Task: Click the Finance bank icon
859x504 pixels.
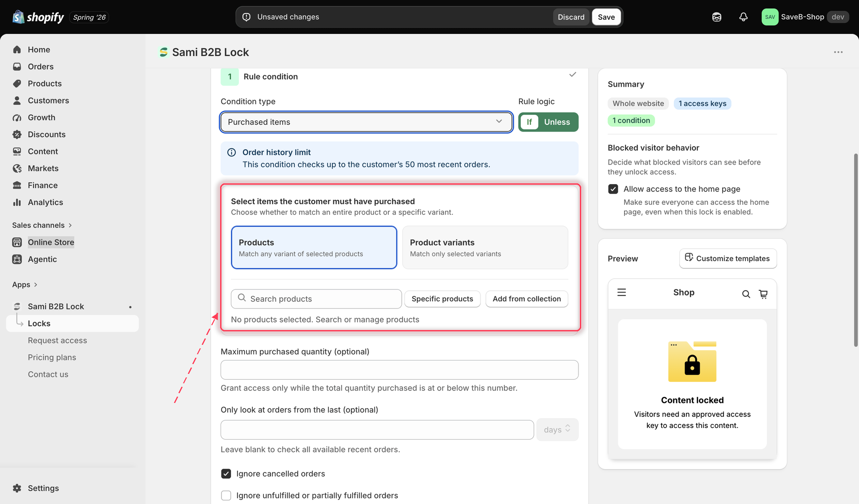Action: (x=17, y=186)
